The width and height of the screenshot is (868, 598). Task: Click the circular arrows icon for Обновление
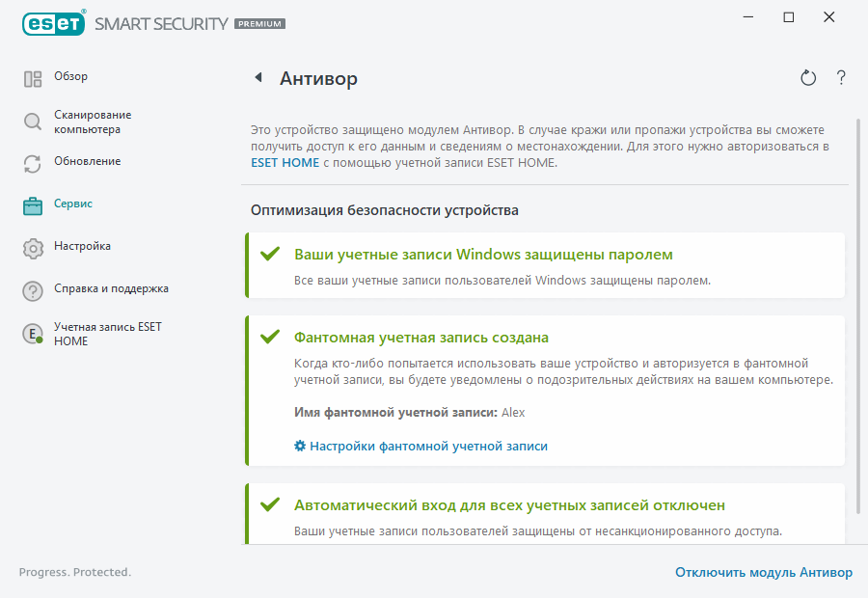tap(33, 161)
